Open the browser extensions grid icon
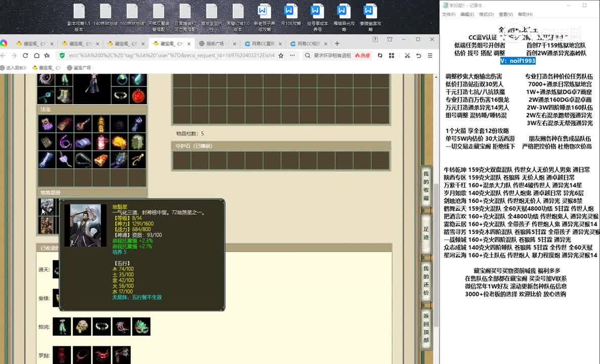 click(x=392, y=56)
